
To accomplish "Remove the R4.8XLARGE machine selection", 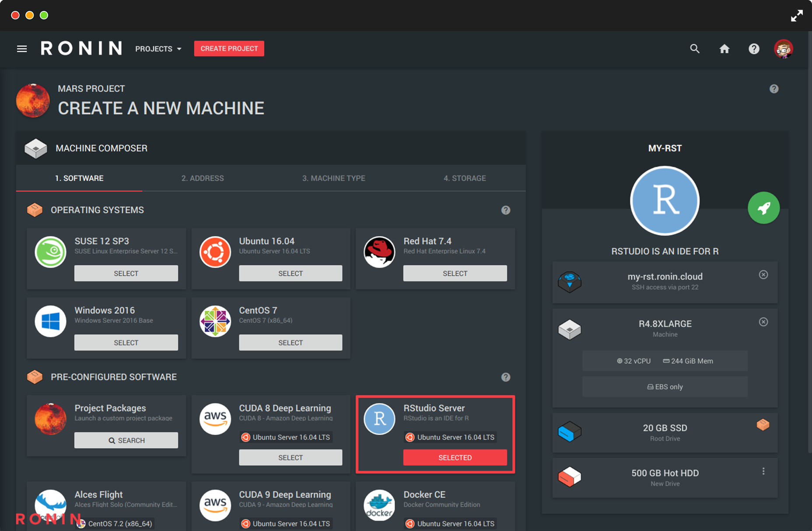I will (x=763, y=322).
